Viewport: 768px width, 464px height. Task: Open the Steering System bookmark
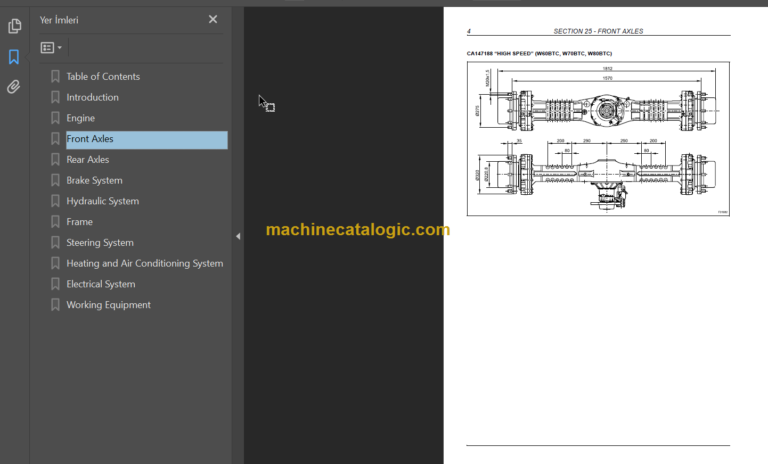pos(100,243)
